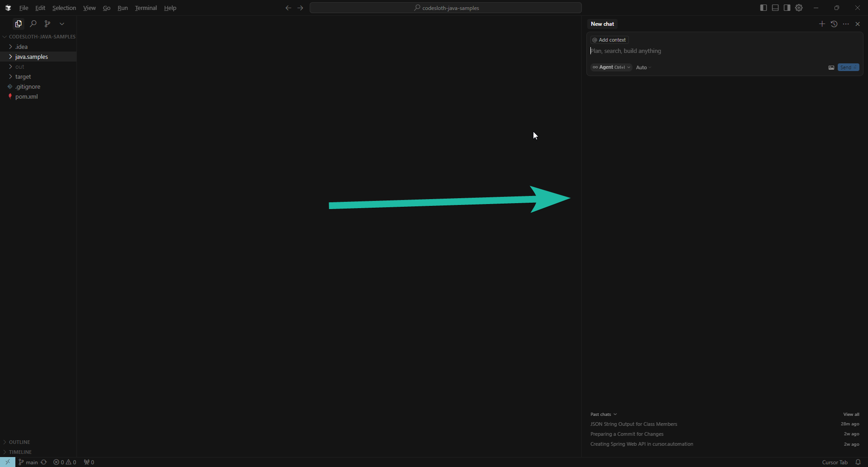Viewport: 868px width, 467px height.
Task: Attach an image to the chat
Action: [831, 67]
